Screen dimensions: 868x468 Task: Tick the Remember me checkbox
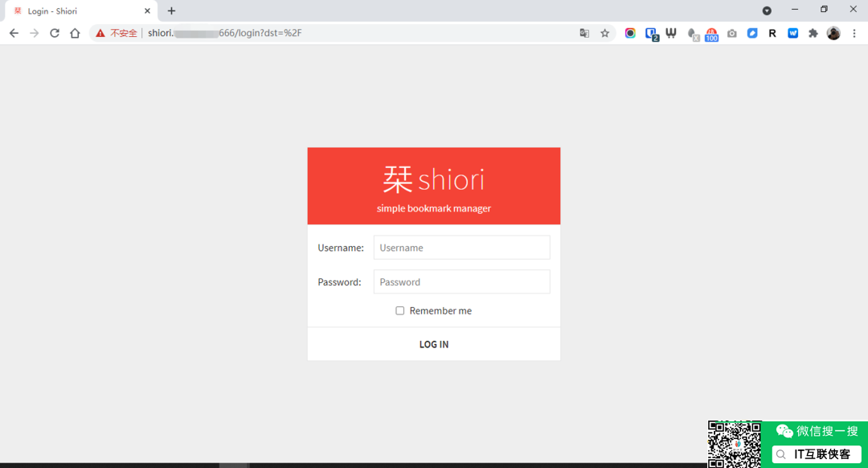pyautogui.click(x=399, y=310)
